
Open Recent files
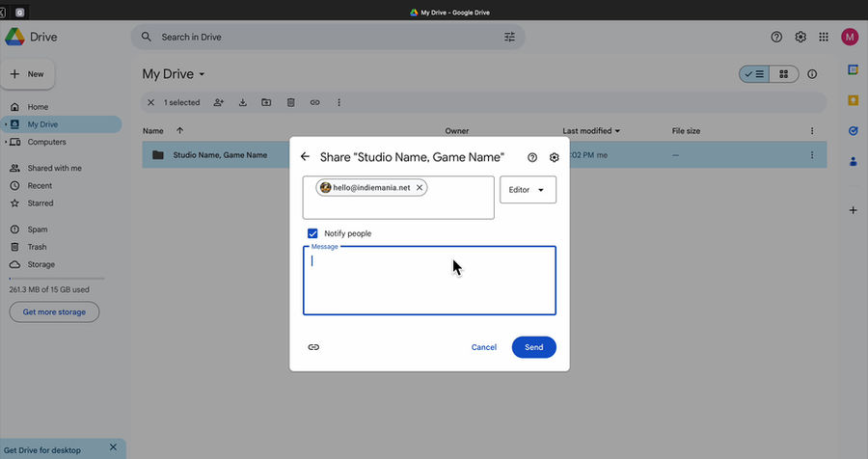[40, 186]
